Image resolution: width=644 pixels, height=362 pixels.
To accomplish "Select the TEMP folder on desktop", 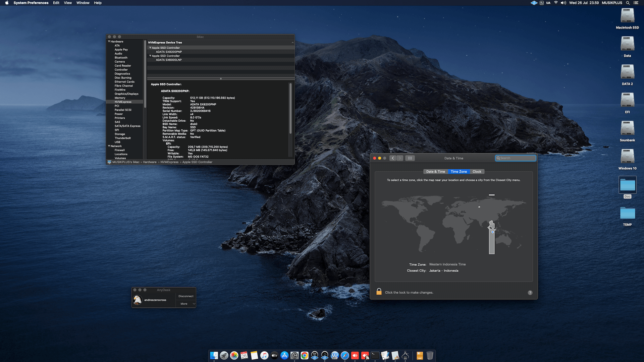I will (x=627, y=213).
